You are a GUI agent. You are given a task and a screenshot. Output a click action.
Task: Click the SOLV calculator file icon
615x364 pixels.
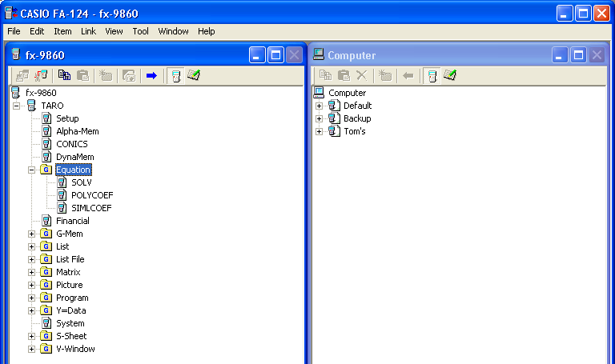point(62,182)
